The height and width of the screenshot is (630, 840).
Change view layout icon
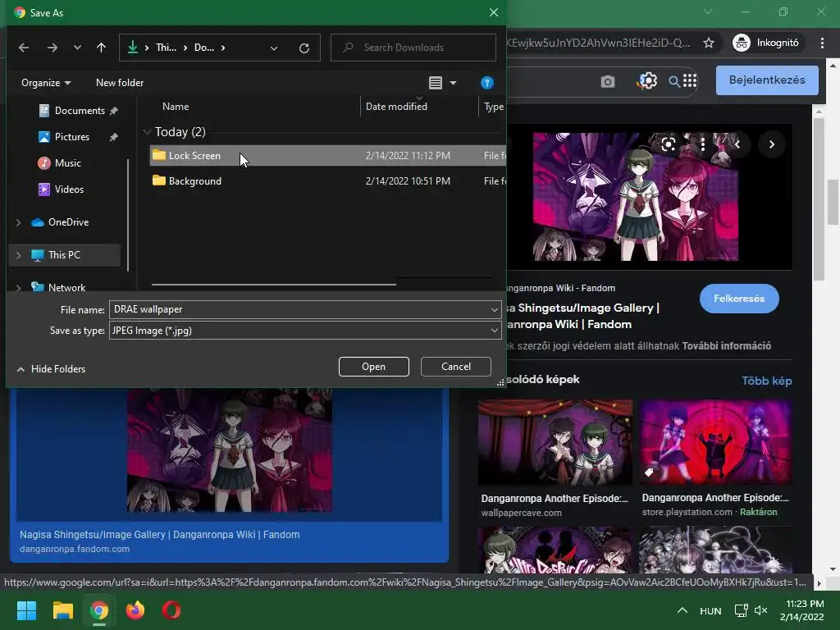(436, 83)
